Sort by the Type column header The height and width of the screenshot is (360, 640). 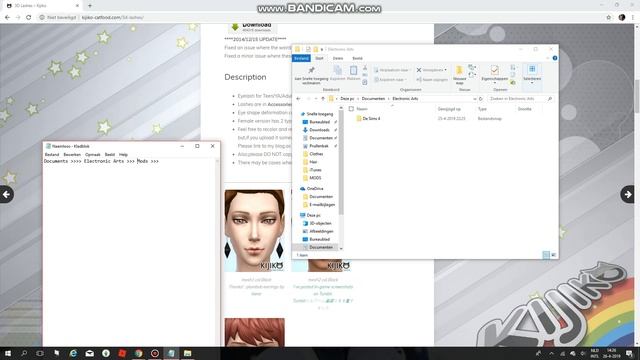[482, 109]
